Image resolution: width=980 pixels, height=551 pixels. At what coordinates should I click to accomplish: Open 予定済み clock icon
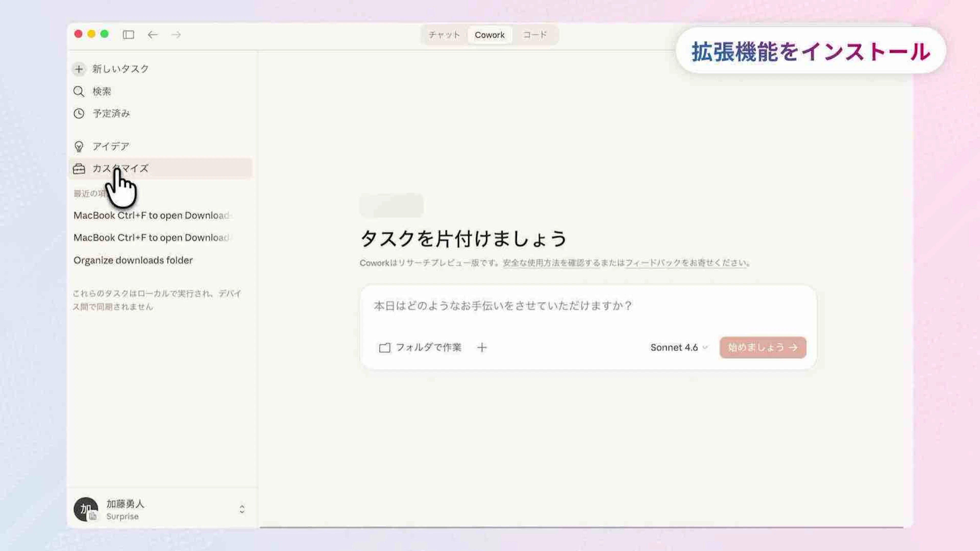[x=79, y=113]
